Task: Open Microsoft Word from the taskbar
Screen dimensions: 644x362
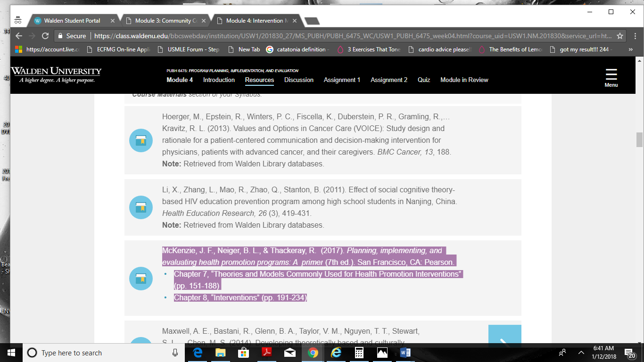Action: [x=405, y=353]
